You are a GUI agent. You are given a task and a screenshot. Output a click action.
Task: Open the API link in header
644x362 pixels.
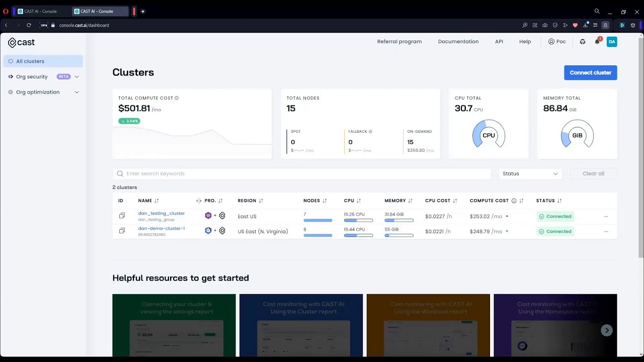pos(499,42)
